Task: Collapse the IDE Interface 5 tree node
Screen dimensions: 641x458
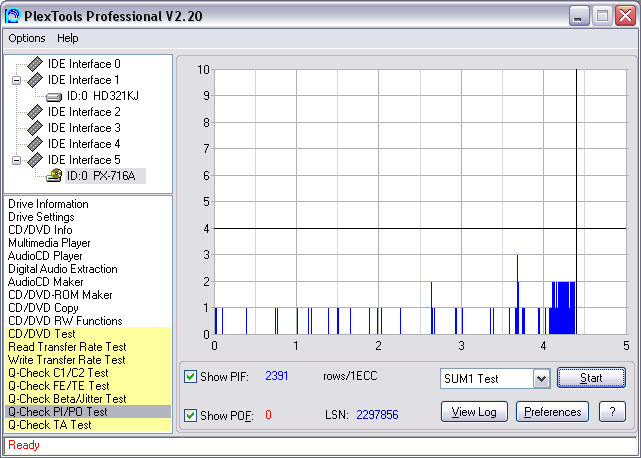Action: click(x=16, y=160)
